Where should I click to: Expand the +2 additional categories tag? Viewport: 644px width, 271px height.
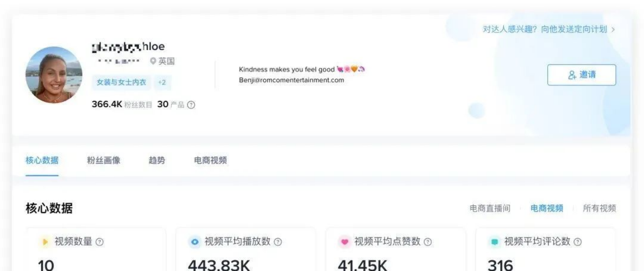pyautogui.click(x=162, y=82)
